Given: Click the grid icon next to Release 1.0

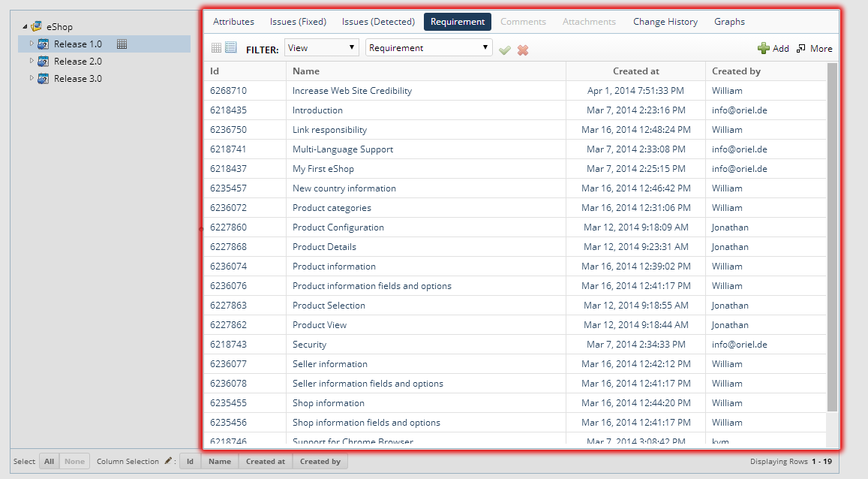Looking at the screenshot, I should coord(122,44).
